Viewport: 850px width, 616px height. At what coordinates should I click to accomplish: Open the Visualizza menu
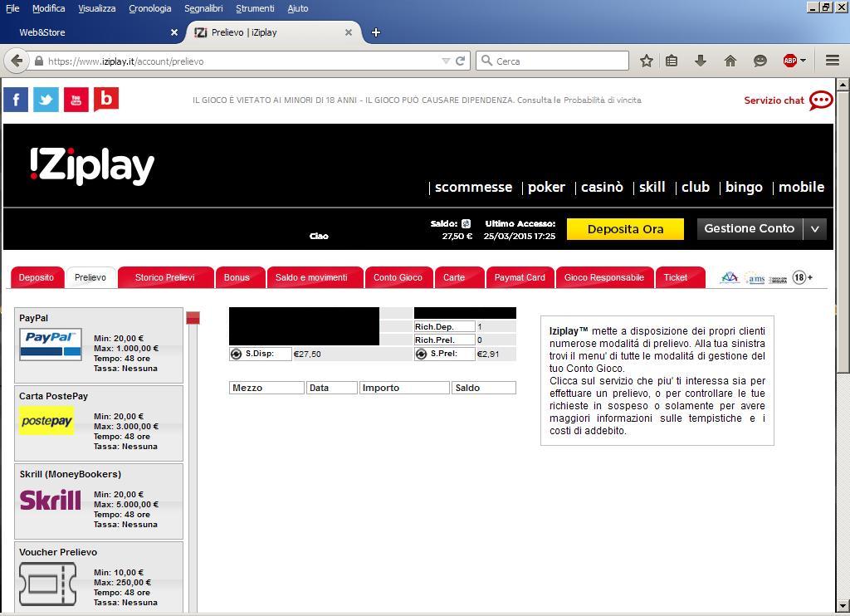tap(97, 8)
